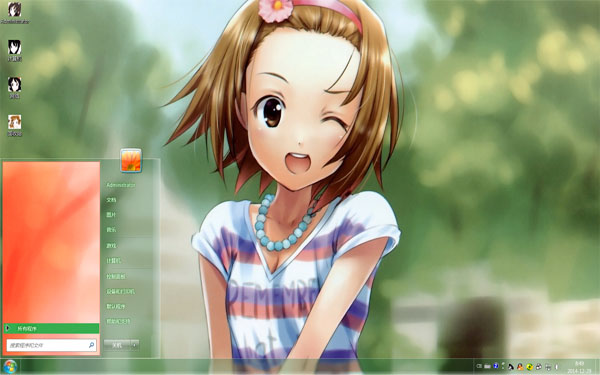Open 默认程序 from the Start menu
The width and height of the screenshot is (600, 375).
[x=116, y=306]
